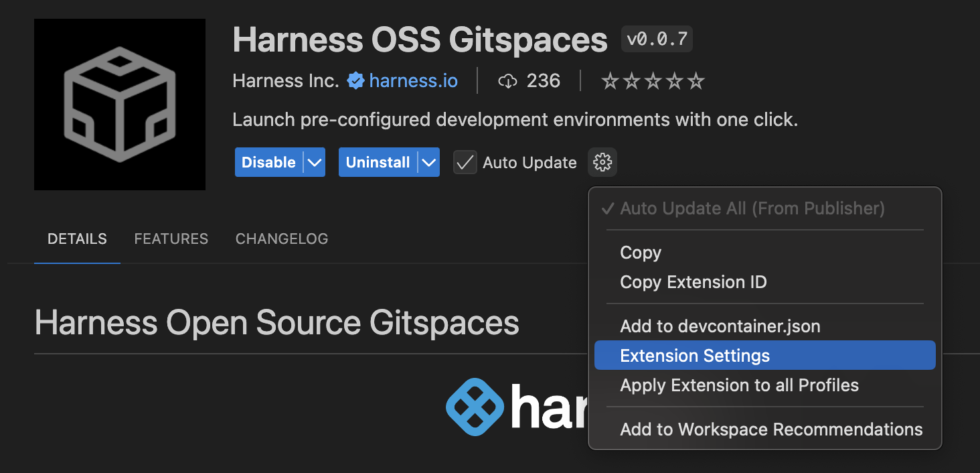The width and height of the screenshot is (980, 473).
Task: Click the v0.0.7 version badge
Action: pos(657,39)
